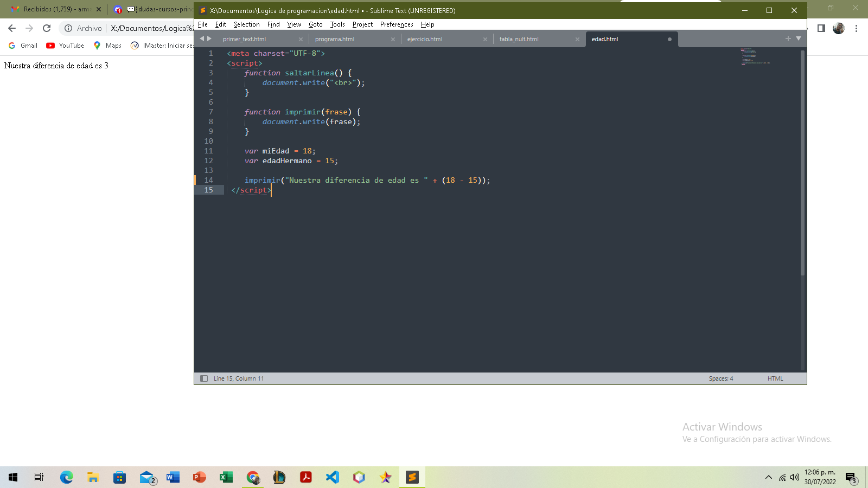Click the editor vertical scrollbar

(802, 163)
